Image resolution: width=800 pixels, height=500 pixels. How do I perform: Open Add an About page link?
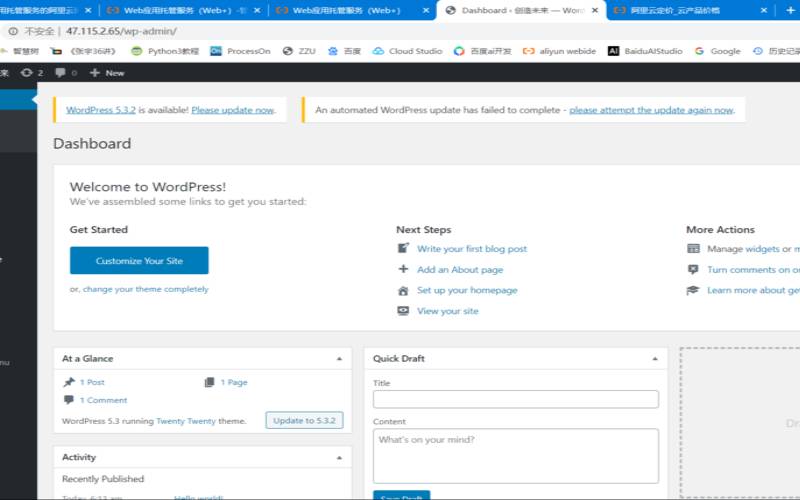pos(460,269)
